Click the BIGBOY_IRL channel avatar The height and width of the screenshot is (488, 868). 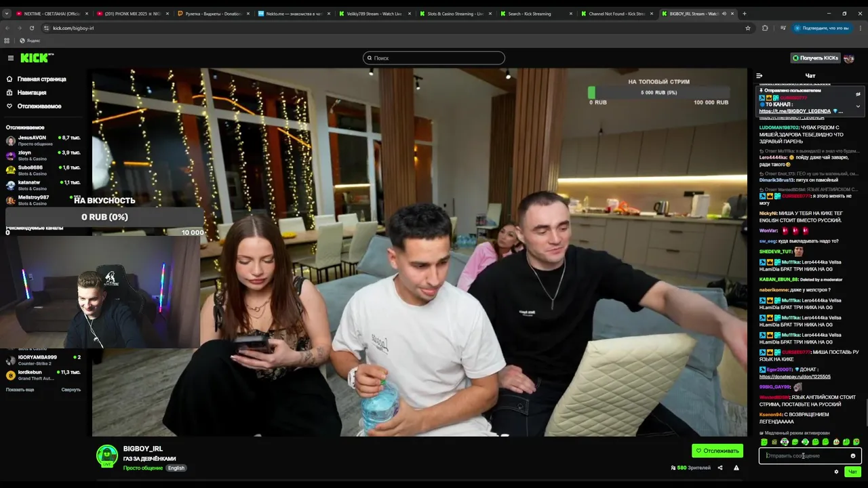pos(106,456)
